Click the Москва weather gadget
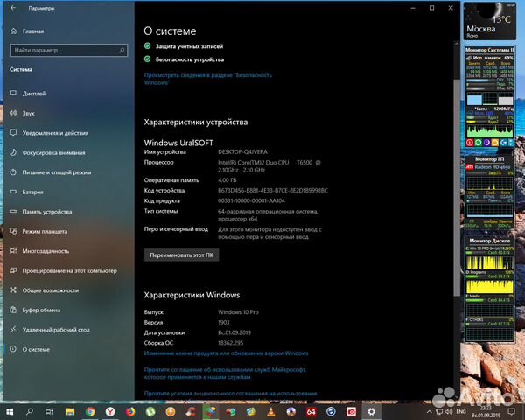This screenshot has height=420, width=525. (x=490, y=21)
